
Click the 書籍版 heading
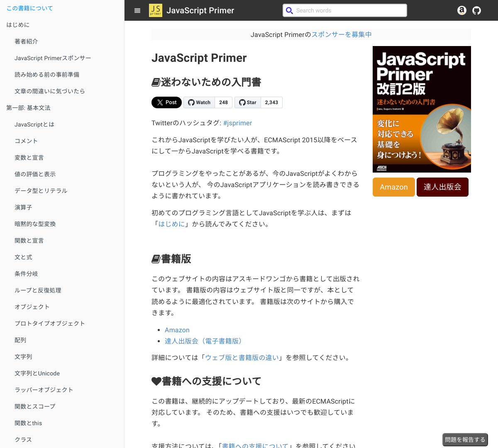pos(171,259)
